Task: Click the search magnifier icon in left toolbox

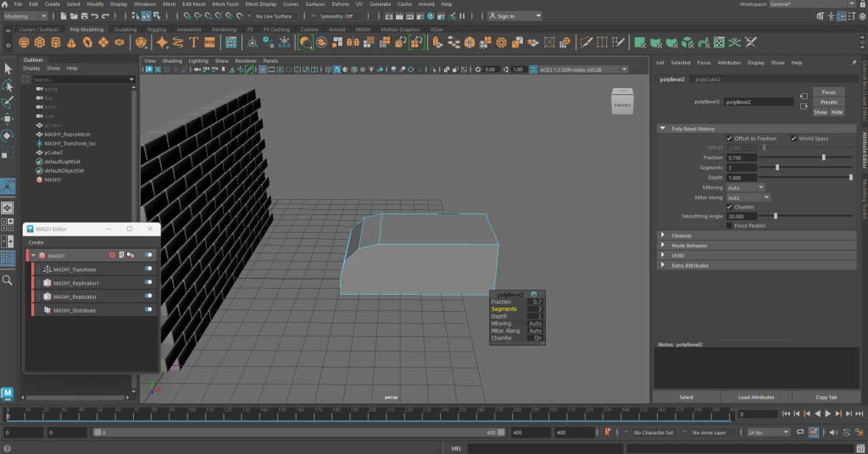Action: 8,280
